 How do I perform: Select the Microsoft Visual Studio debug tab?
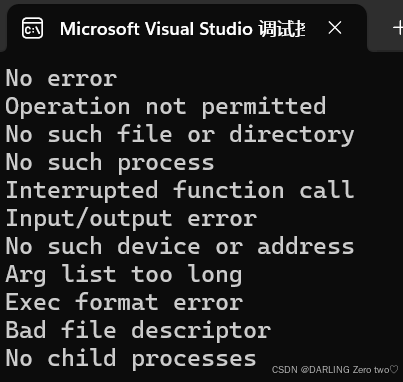point(187,28)
